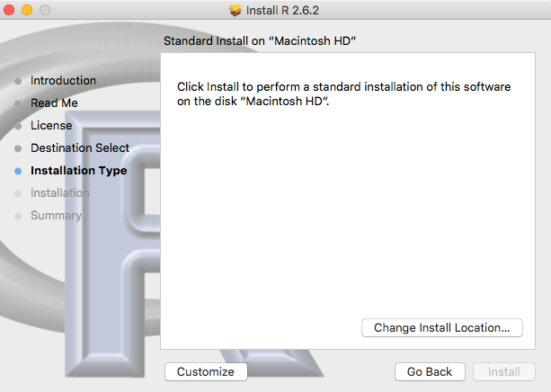The width and height of the screenshot is (551, 392).
Task: Click the Install button
Action: coord(504,372)
